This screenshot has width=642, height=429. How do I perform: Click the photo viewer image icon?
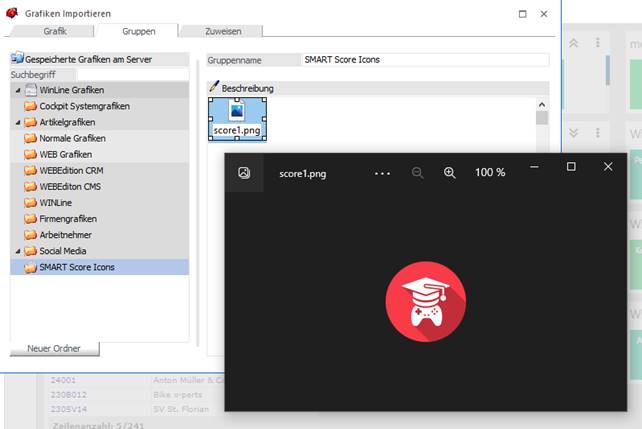244,172
